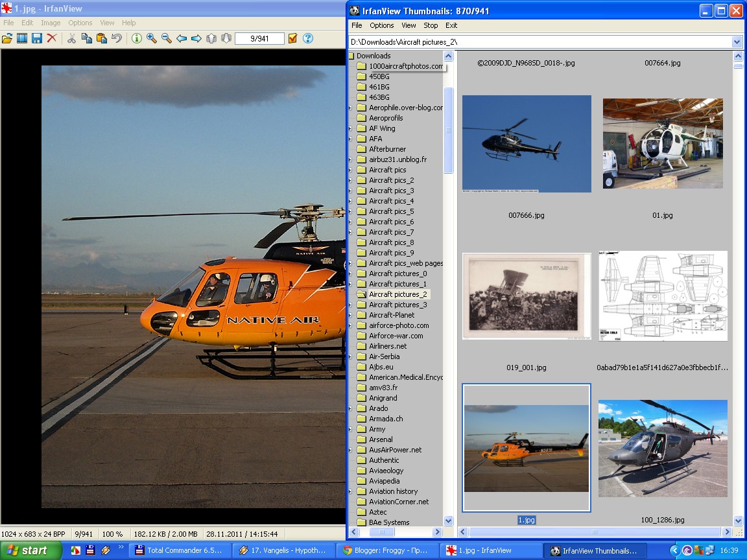Start slideshow using the filmstrip icon

[x=22, y=39]
